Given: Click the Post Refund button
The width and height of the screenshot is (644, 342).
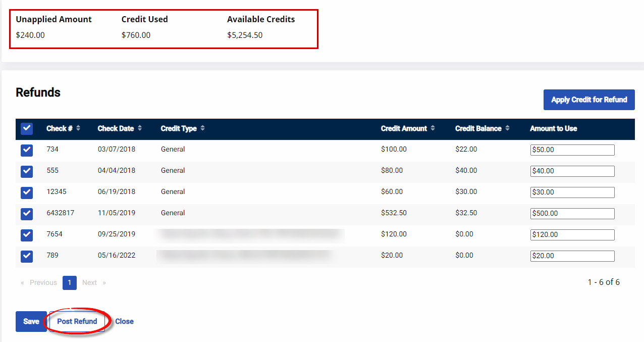Looking at the screenshot, I should coord(77,321).
